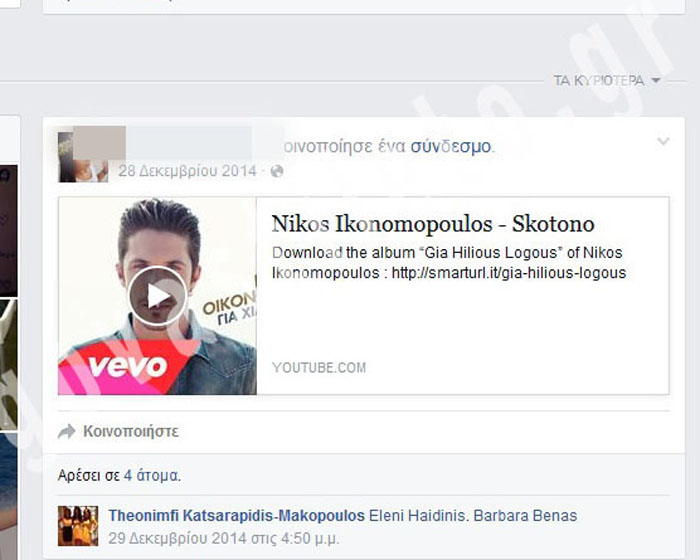700x560 pixels.
Task: Open the 28 Δεκεμβρίου 2014 post date
Action: tap(187, 171)
